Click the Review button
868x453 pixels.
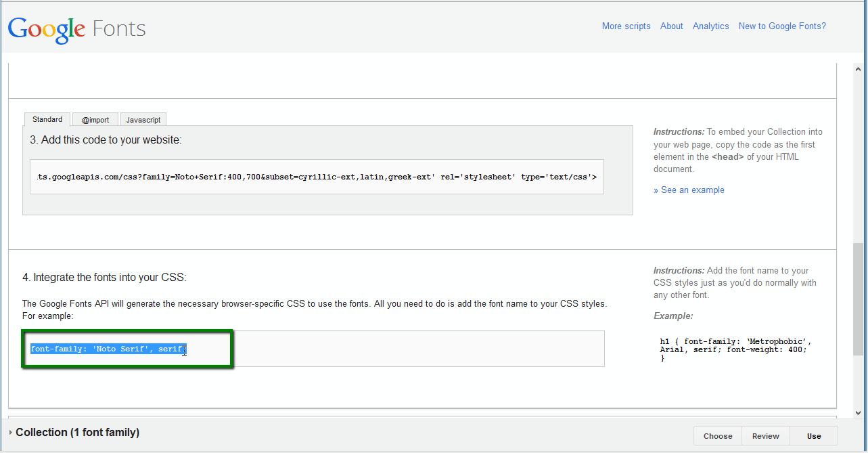(x=766, y=436)
